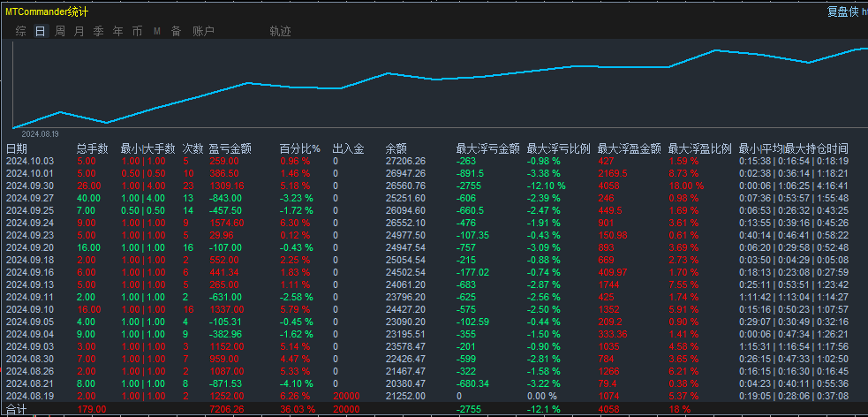
Task: Click the 40.00 total lots cell
Action: (x=88, y=198)
